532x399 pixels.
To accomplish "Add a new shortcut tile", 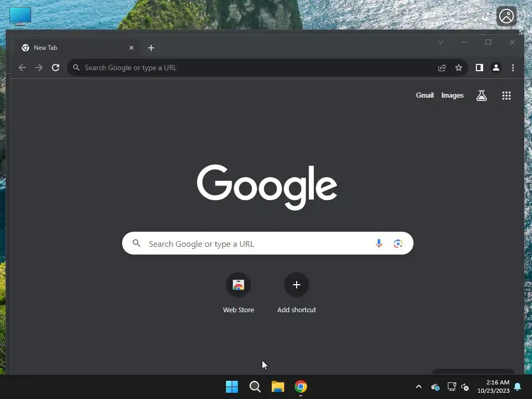I will (x=297, y=293).
